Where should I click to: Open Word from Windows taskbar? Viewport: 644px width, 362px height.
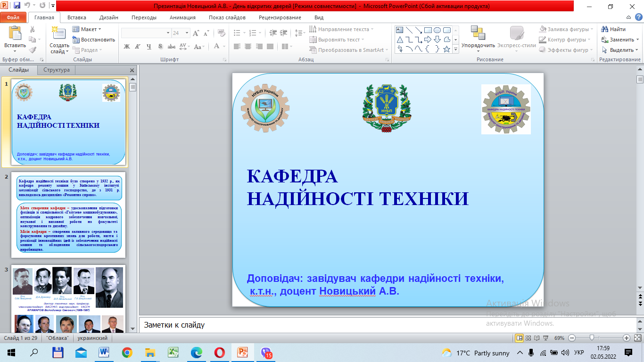pyautogui.click(x=104, y=352)
